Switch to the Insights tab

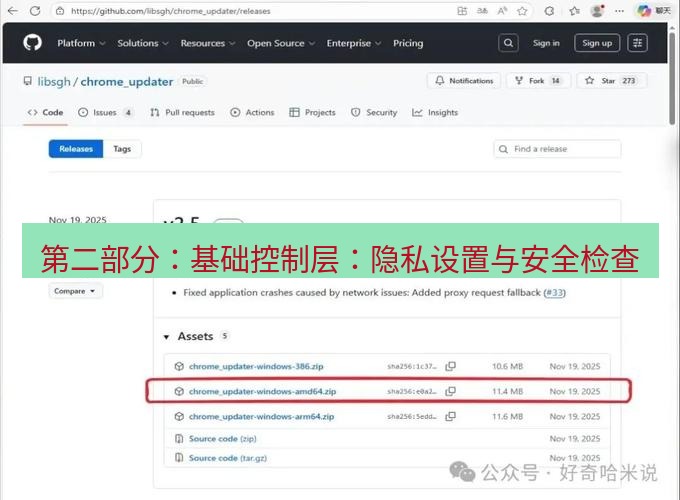[x=435, y=113]
